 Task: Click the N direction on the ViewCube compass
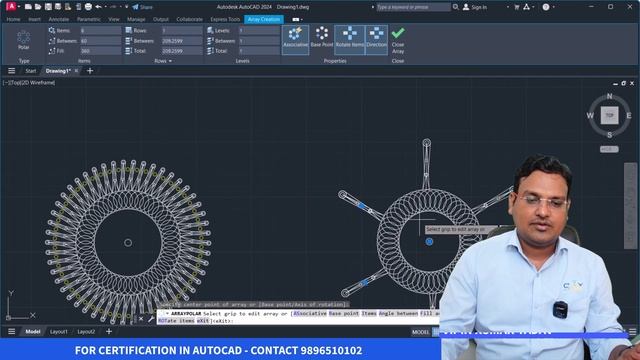[609, 96]
